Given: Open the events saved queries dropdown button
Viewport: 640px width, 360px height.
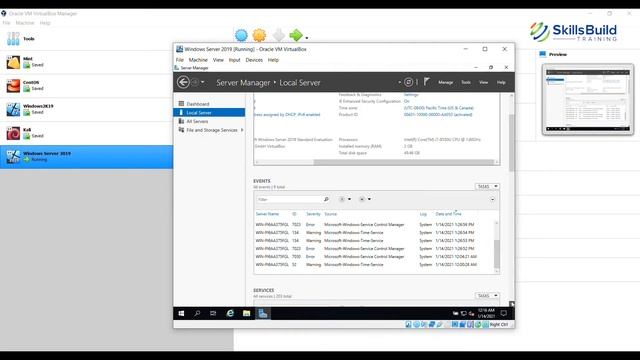Looking at the screenshot, I should 364,199.
